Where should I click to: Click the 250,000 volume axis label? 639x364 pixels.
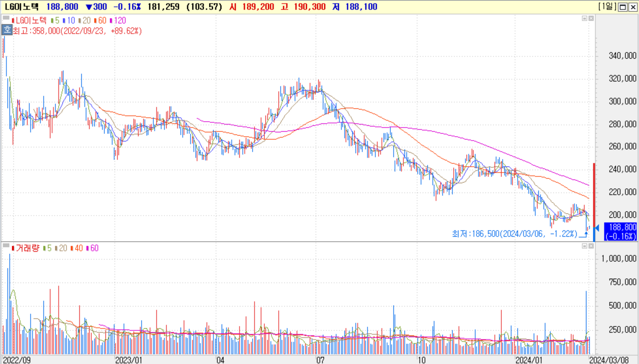[x=622, y=330]
